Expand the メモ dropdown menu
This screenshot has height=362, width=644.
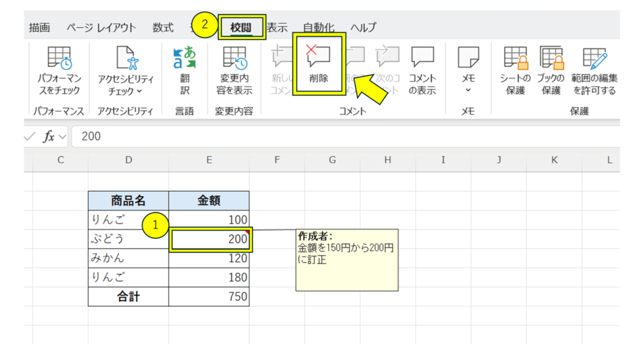468,90
